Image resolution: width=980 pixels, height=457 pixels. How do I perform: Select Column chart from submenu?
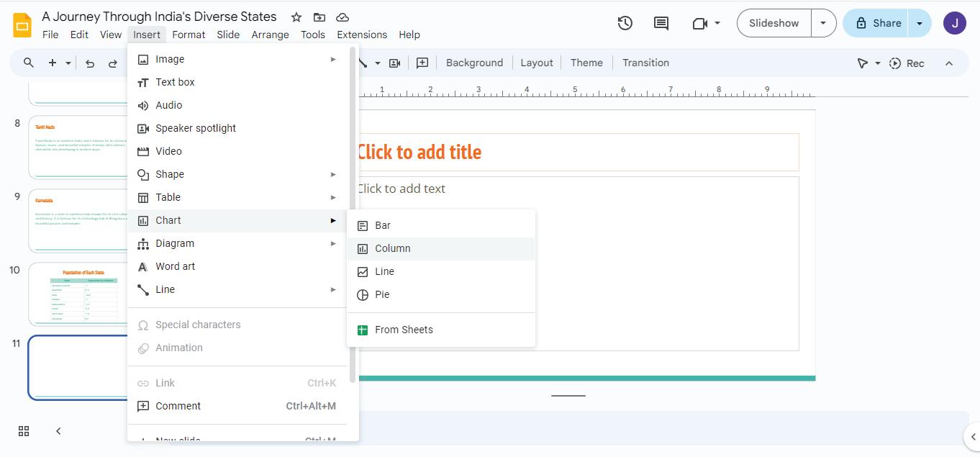click(393, 248)
